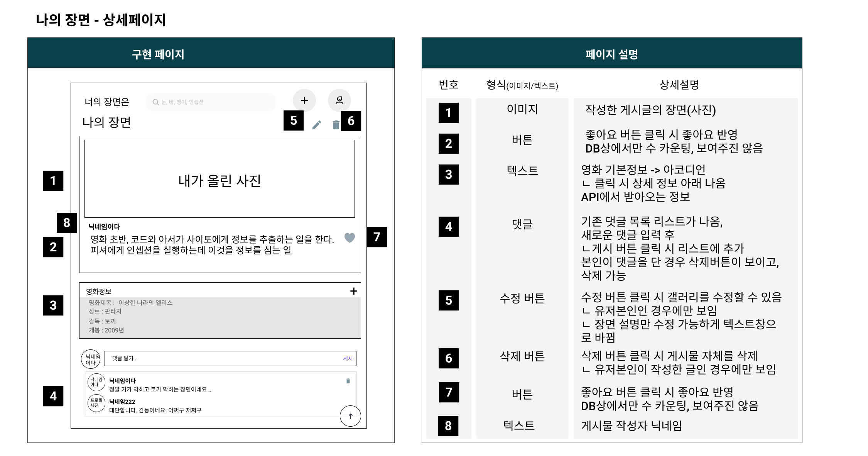Open the 닉네임이다 avatar next to comment input

(91, 358)
